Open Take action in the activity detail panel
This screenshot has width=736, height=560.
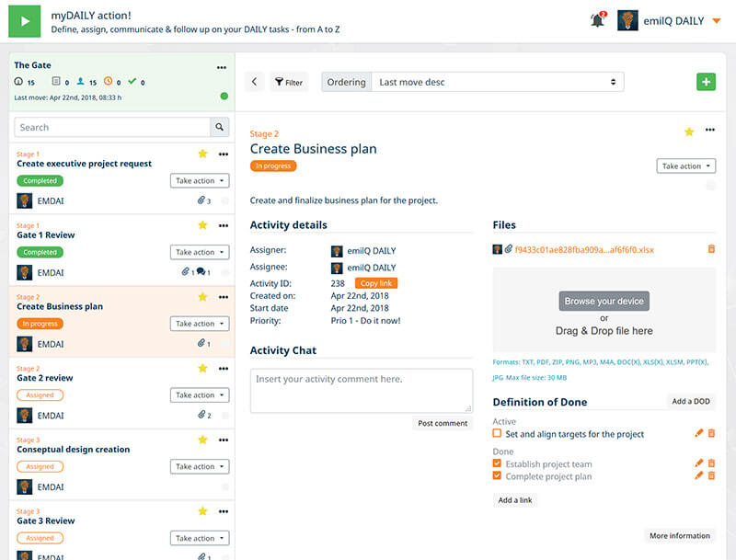685,166
